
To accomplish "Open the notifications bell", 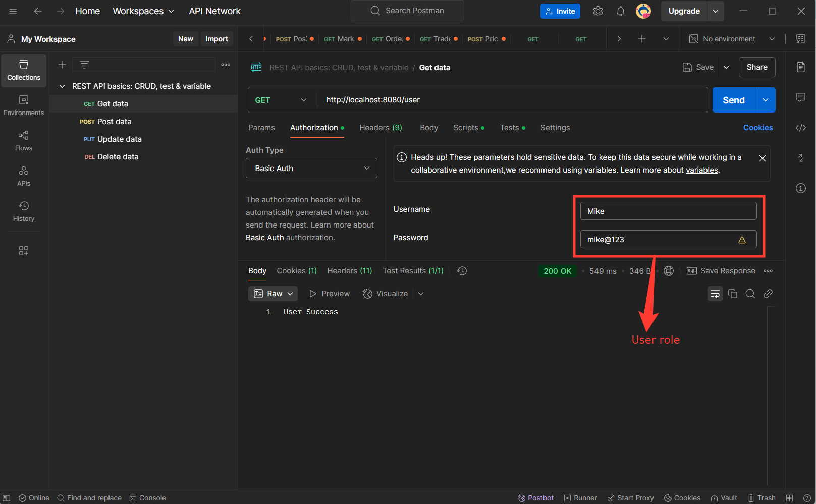I will click(x=621, y=11).
